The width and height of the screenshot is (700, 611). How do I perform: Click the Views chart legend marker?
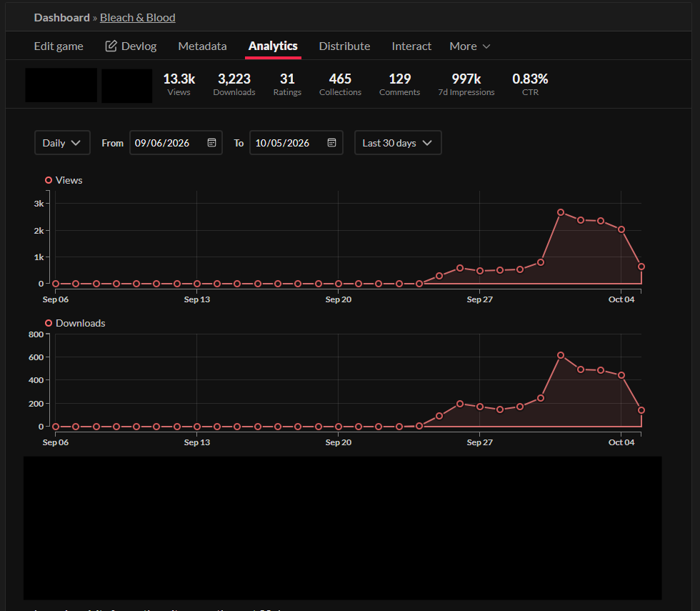(x=49, y=180)
